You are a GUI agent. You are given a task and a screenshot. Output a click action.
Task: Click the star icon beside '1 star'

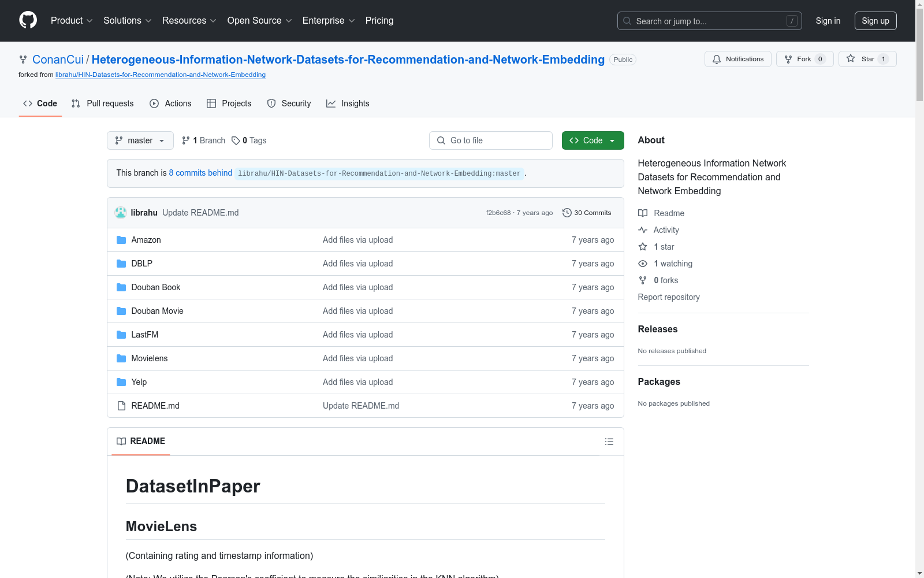(x=643, y=247)
